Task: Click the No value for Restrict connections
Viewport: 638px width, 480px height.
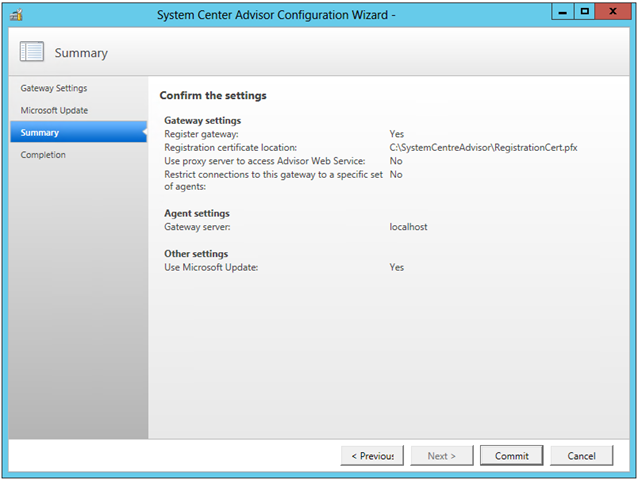Action: pos(395,174)
